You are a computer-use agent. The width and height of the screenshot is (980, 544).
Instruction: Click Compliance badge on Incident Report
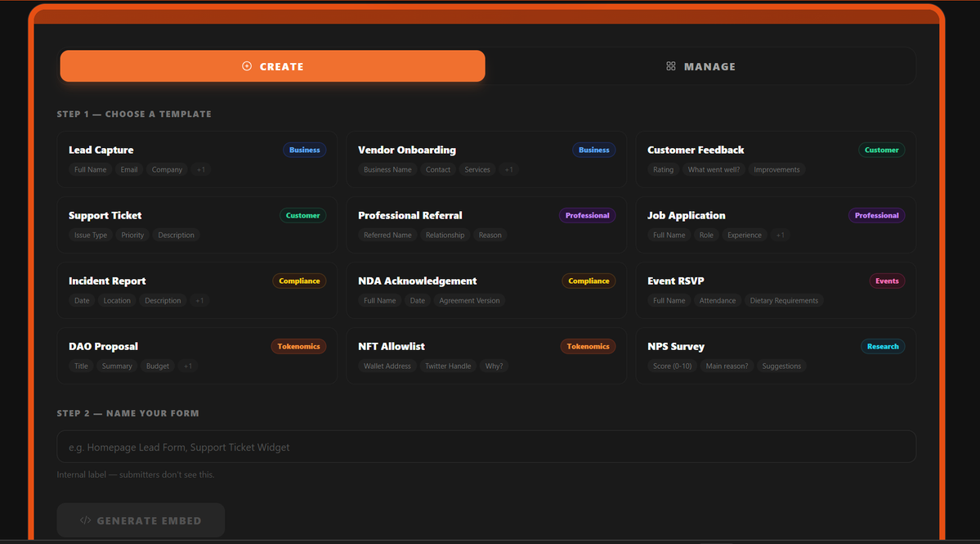[x=299, y=281]
